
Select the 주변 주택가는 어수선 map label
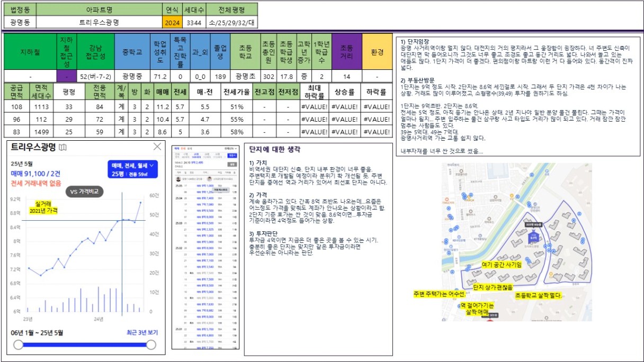coord(439,294)
